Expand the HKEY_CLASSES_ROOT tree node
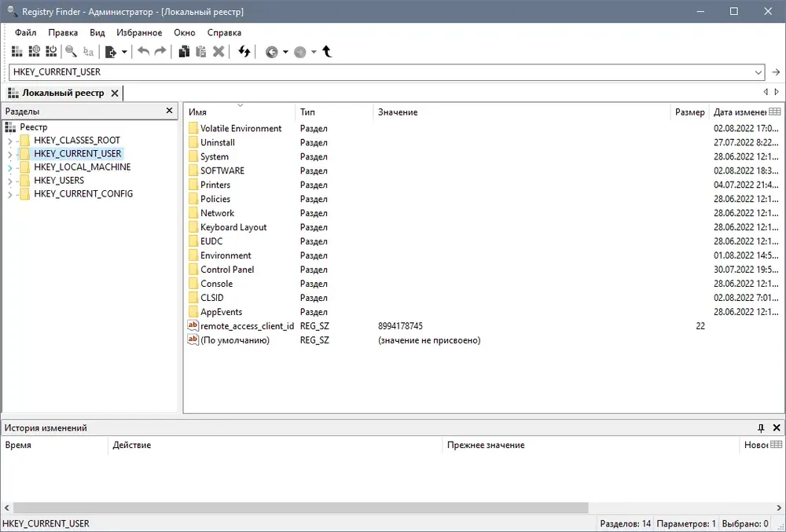 click(9, 141)
